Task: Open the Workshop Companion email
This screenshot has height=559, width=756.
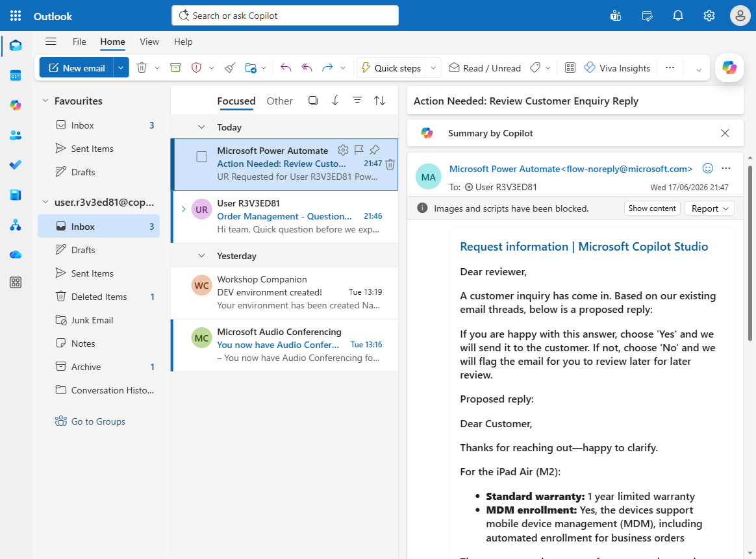Action: pos(285,293)
